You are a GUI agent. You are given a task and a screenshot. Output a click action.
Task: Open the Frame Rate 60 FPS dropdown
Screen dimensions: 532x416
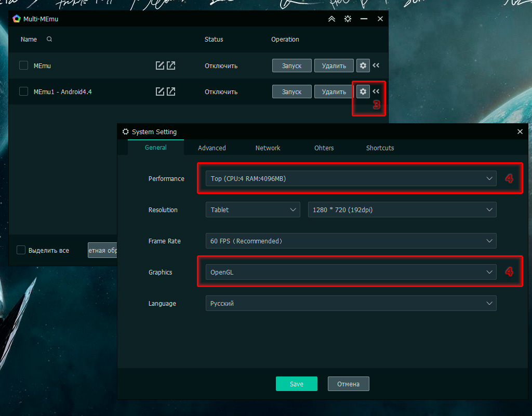351,241
